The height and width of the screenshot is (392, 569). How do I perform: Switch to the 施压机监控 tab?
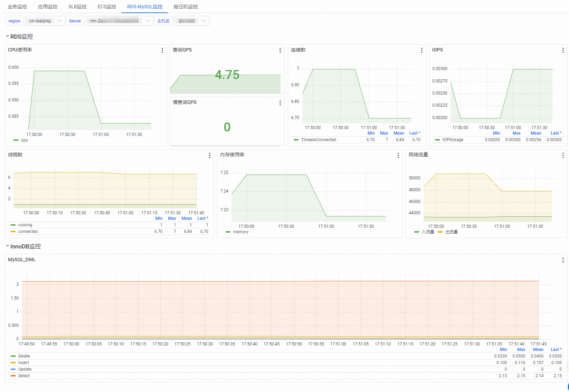pyautogui.click(x=186, y=7)
